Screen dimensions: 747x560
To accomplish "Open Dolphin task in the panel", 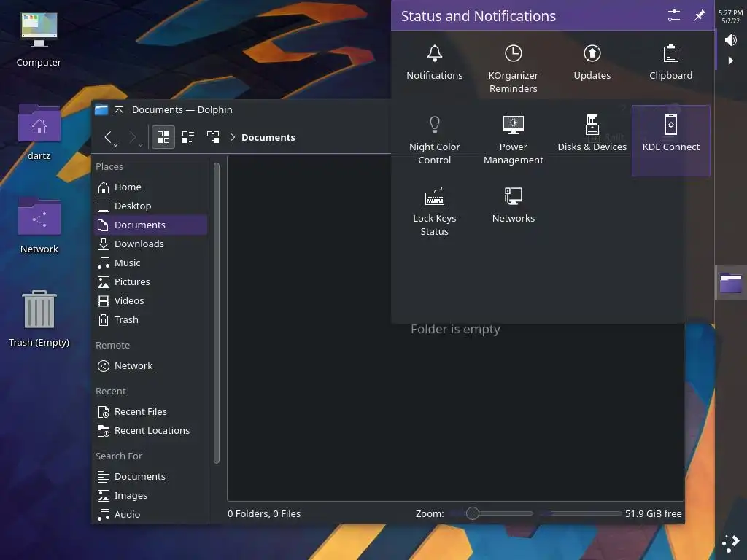I will point(730,284).
